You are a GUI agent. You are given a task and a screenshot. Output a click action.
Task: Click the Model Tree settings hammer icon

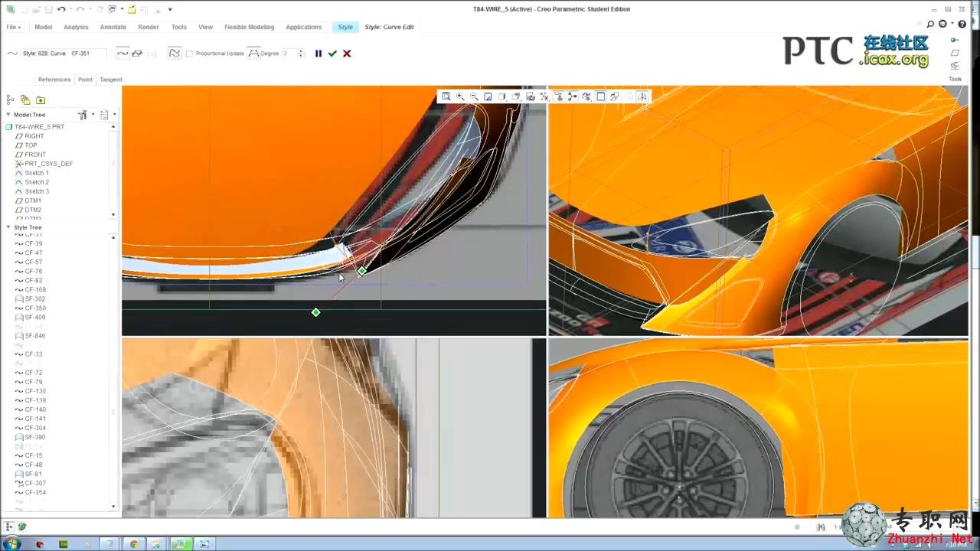point(83,115)
